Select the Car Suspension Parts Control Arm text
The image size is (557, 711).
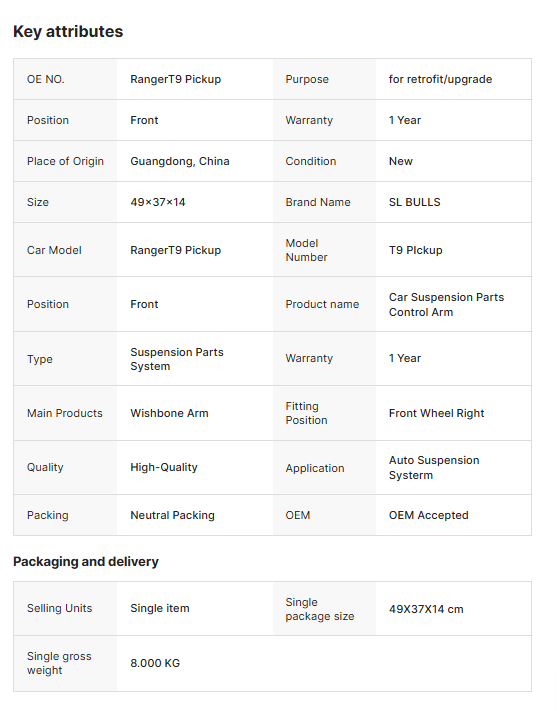click(x=446, y=304)
